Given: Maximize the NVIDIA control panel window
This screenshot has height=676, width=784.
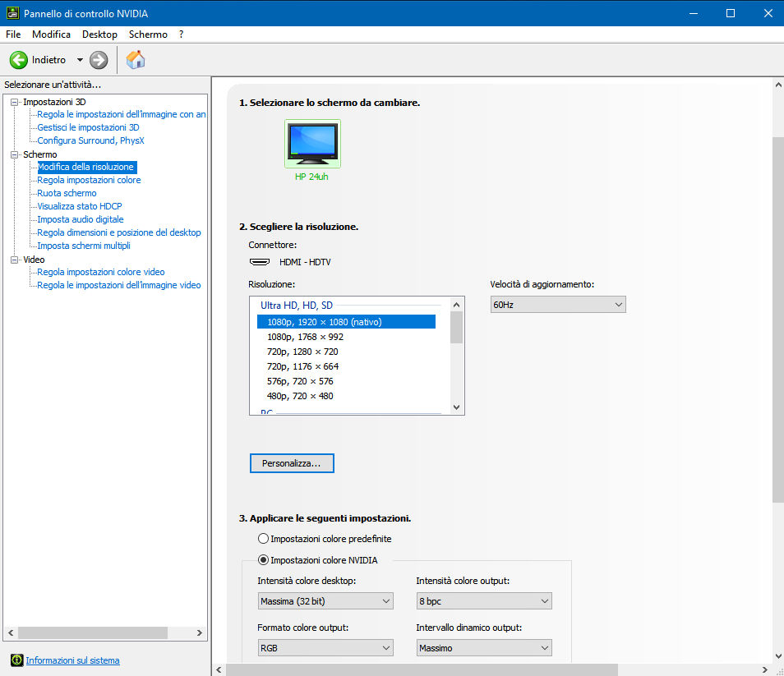Looking at the screenshot, I should coord(730,13).
